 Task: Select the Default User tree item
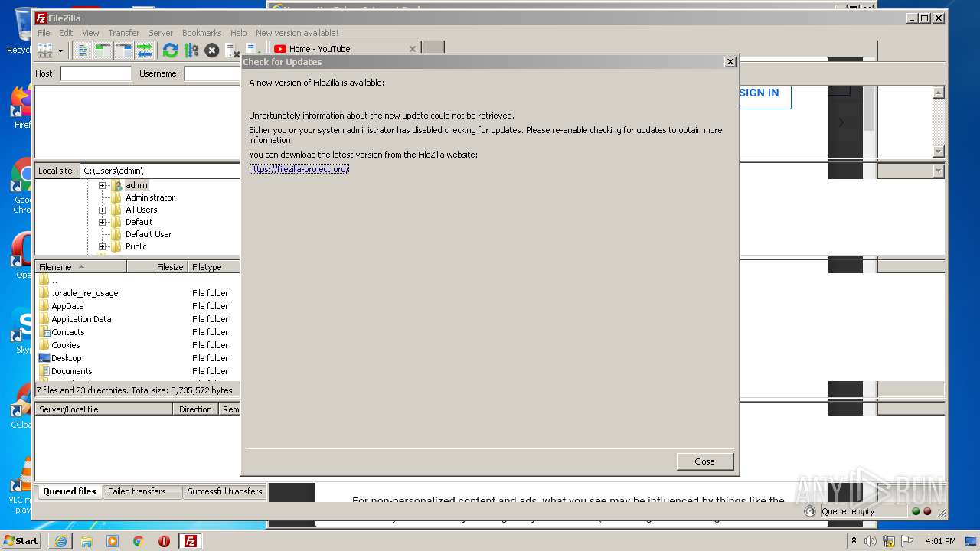point(149,234)
